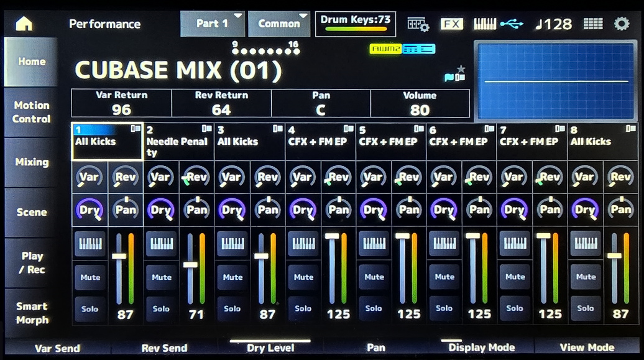Viewport: 644px width, 360px height.
Task: Toggle keyboard control icon for part 3
Action: pyautogui.click(x=232, y=244)
